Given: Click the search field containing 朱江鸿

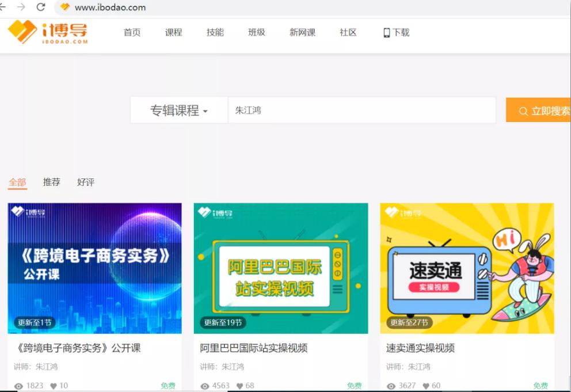Looking at the screenshot, I should [361, 110].
